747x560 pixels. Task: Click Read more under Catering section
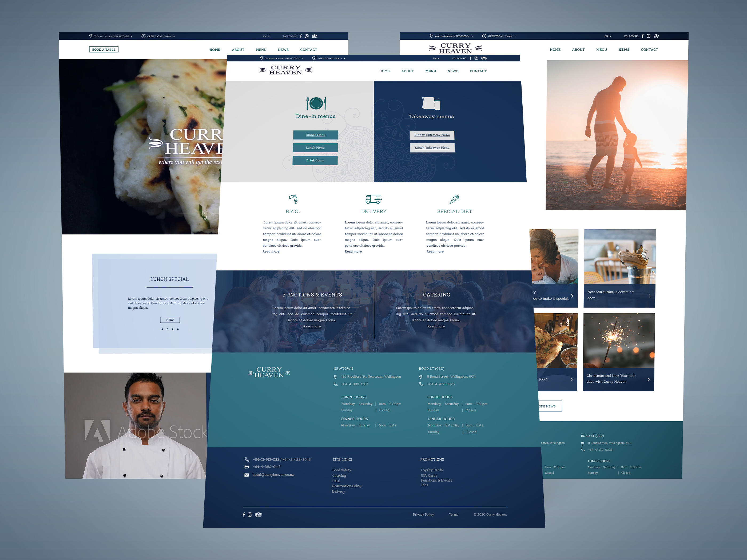click(435, 326)
